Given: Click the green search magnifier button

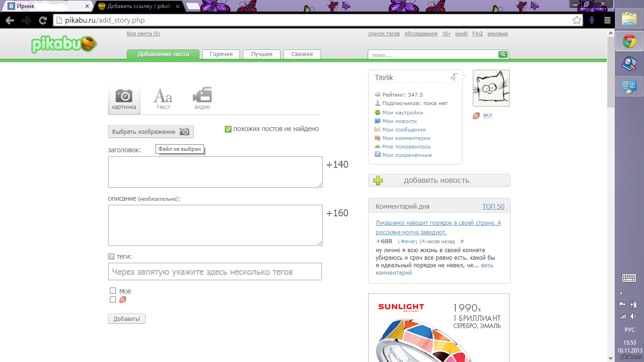Looking at the screenshot, I should pyautogui.click(x=503, y=55).
